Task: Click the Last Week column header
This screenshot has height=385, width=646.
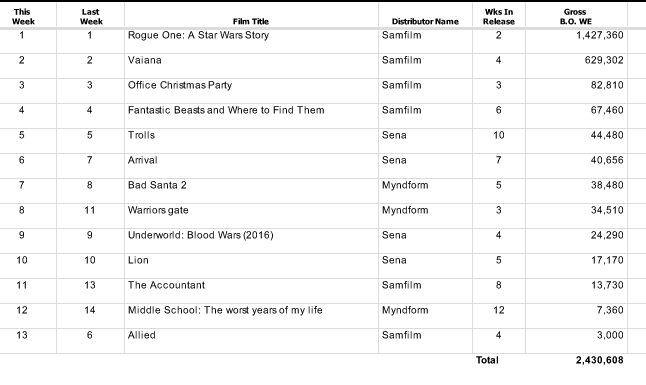Action: click(x=91, y=16)
